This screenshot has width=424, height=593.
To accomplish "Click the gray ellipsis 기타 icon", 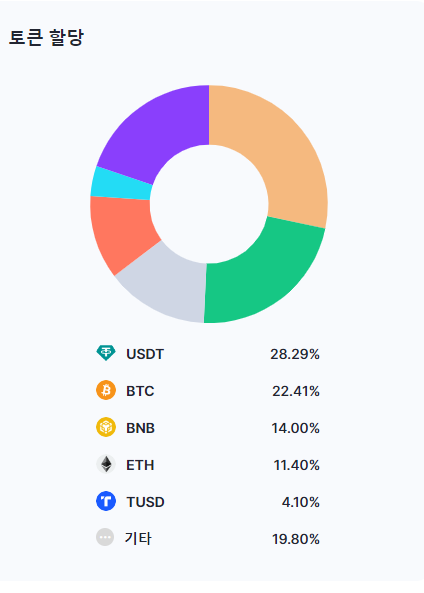I will (105, 537).
